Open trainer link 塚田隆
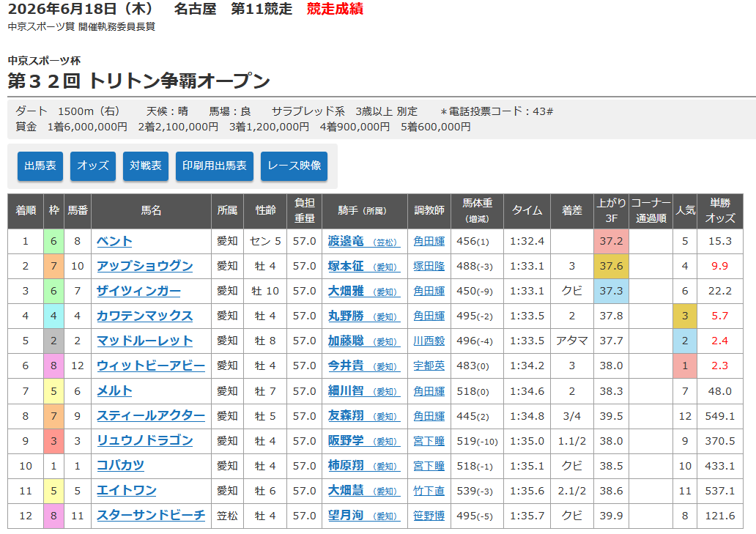The width and height of the screenshot is (756, 534). pos(429,266)
